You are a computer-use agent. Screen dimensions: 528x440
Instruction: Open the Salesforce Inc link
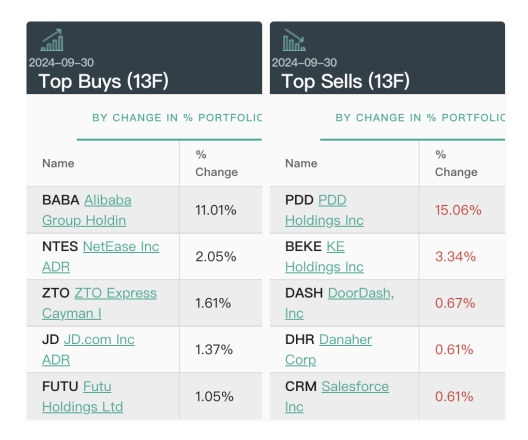(337, 396)
